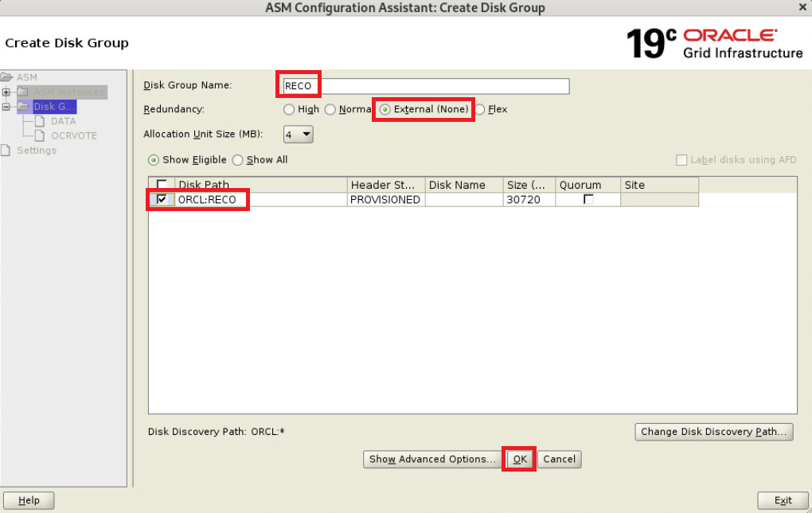Select the Settings tree item
The width and height of the screenshot is (812, 513).
(x=37, y=150)
